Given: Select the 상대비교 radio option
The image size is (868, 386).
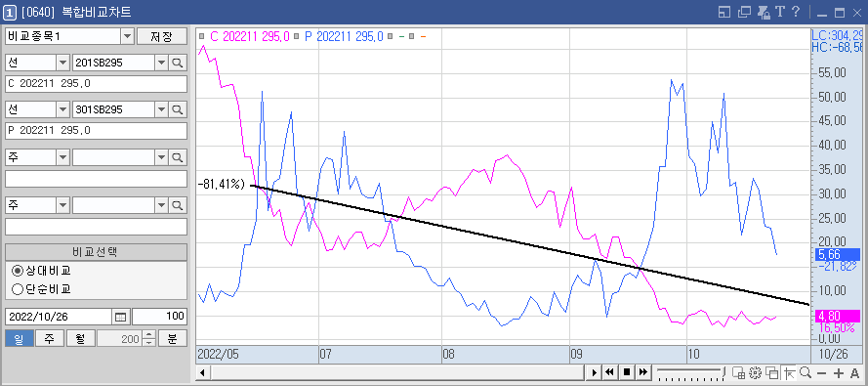Looking at the screenshot, I should click(41, 271).
